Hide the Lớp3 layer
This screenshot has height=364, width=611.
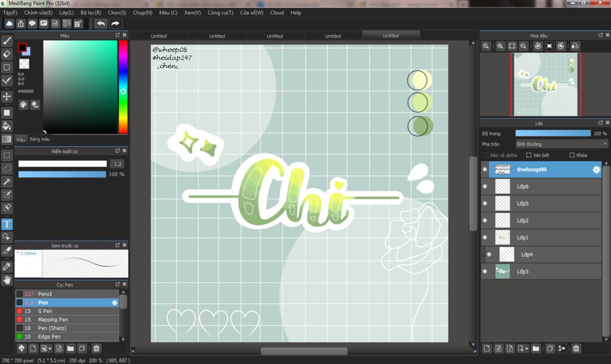click(x=485, y=272)
